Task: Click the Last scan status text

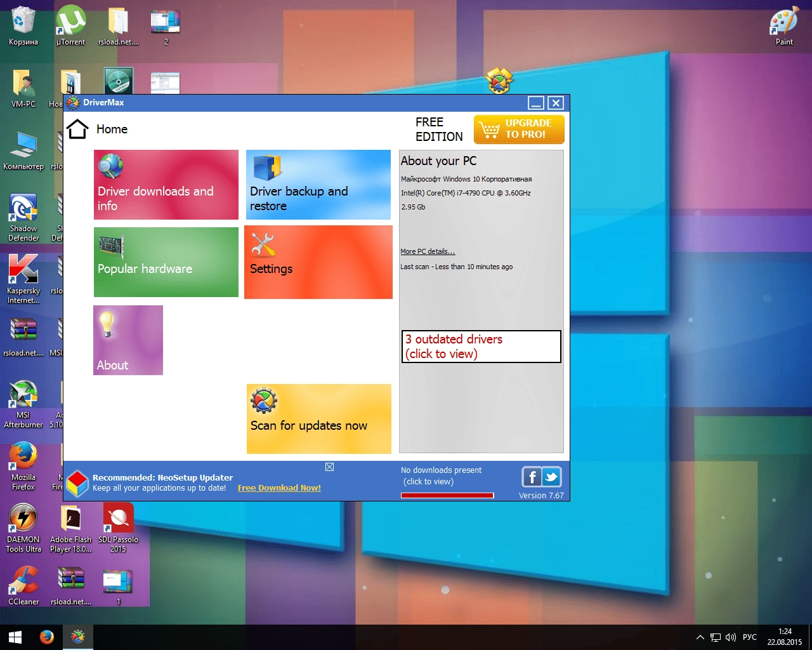Action: (457, 267)
